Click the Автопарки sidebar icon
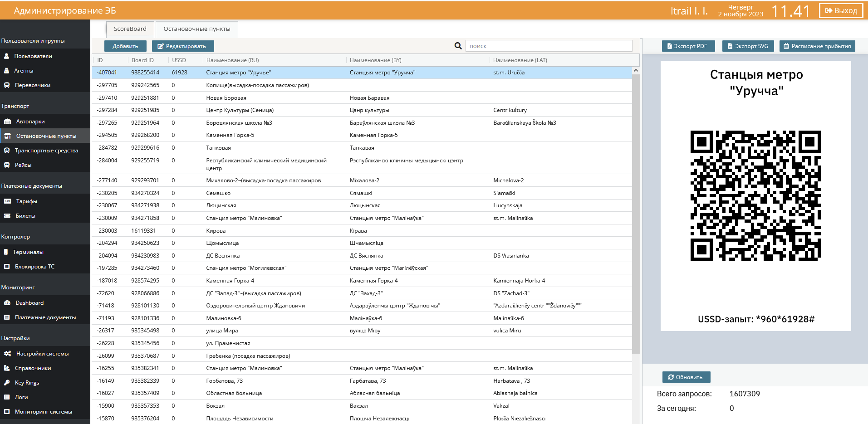The height and width of the screenshot is (424, 868). 7,122
